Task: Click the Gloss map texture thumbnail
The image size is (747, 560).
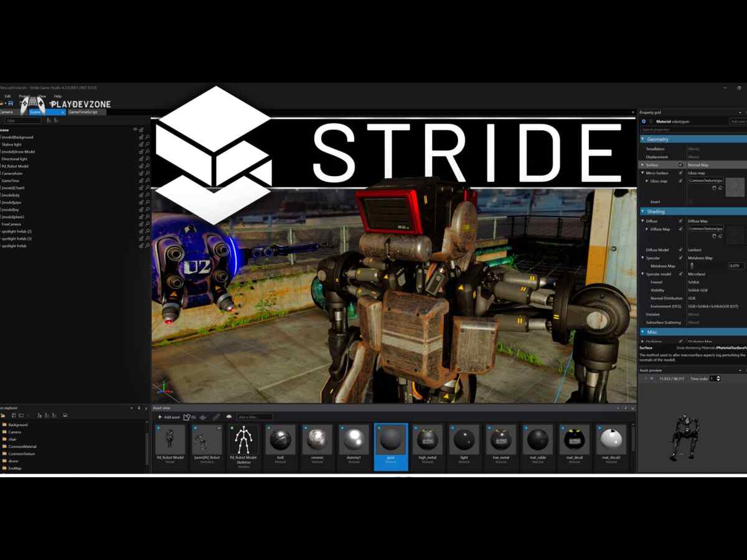Action: pos(735,187)
